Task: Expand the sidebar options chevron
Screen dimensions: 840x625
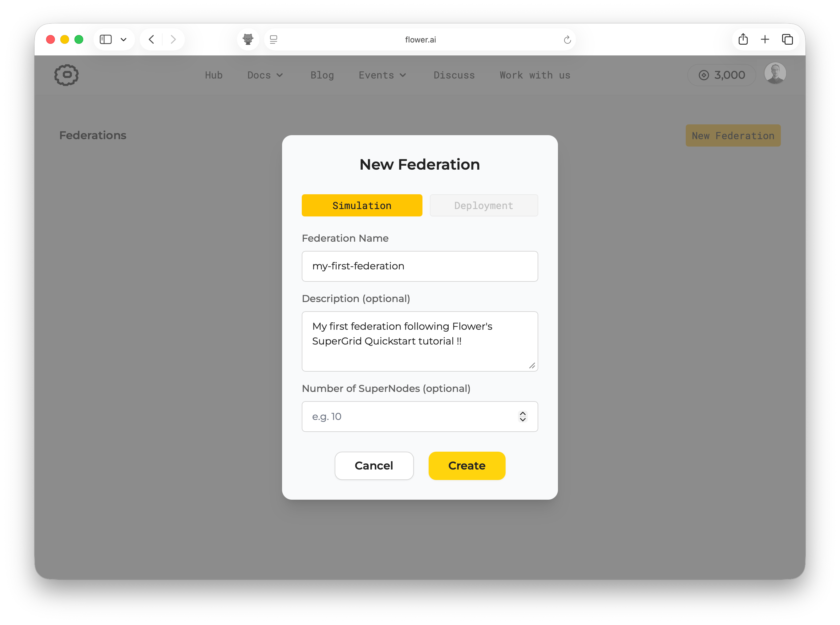Action: (123, 39)
